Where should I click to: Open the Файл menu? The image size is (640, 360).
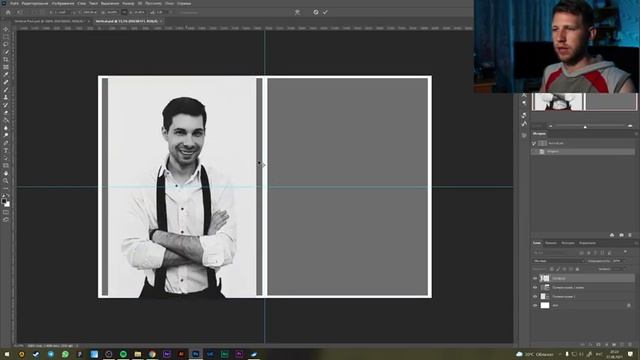click(15, 3)
